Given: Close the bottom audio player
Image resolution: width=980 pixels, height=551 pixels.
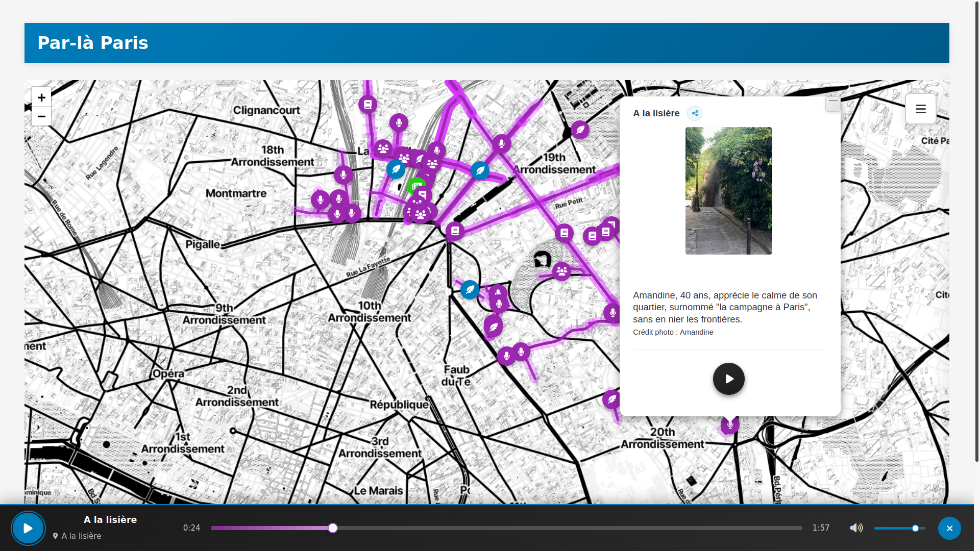Looking at the screenshot, I should (x=949, y=529).
